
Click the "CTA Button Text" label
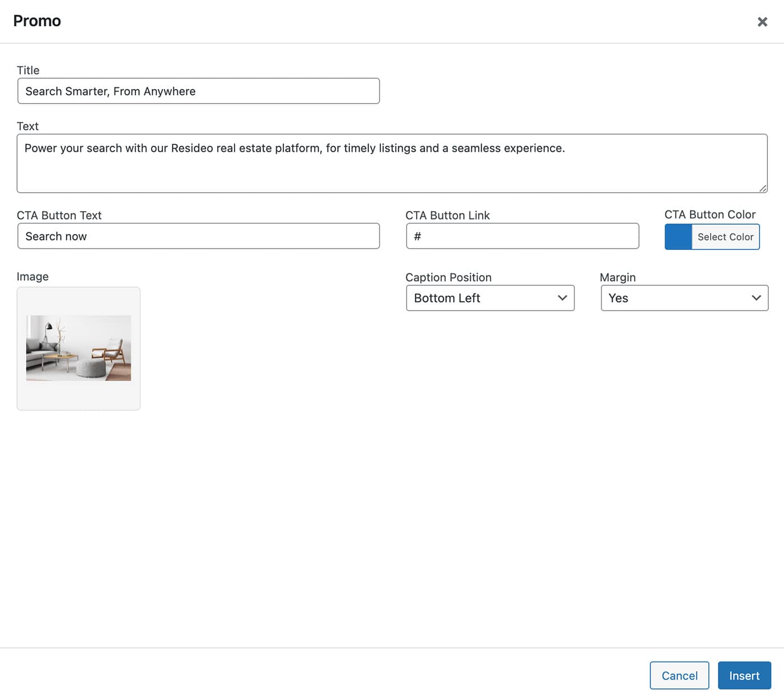tap(59, 216)
